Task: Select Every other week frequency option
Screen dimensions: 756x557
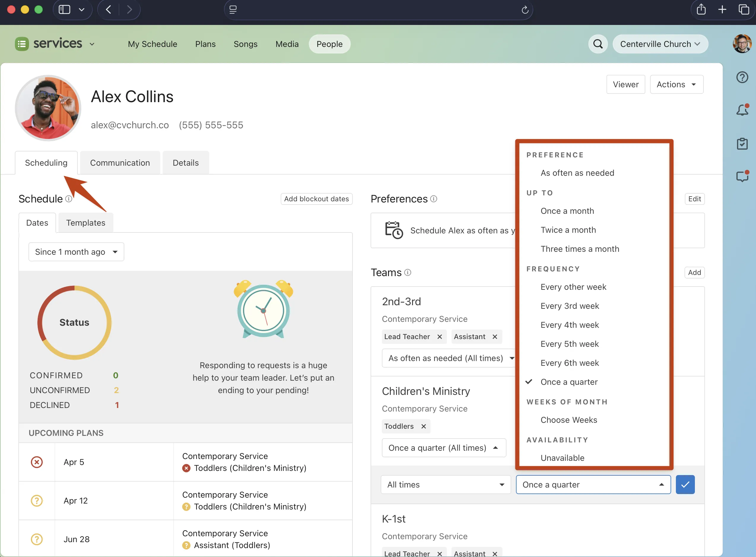Action: click(573, 287)
